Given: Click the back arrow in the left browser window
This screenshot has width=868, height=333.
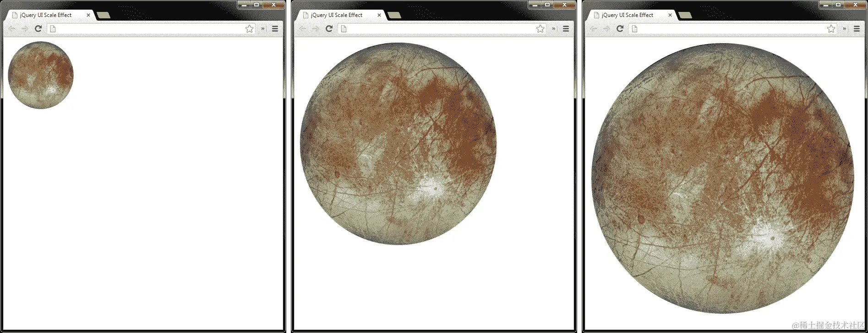Looking at the screenshot, I should pos(12,28).
